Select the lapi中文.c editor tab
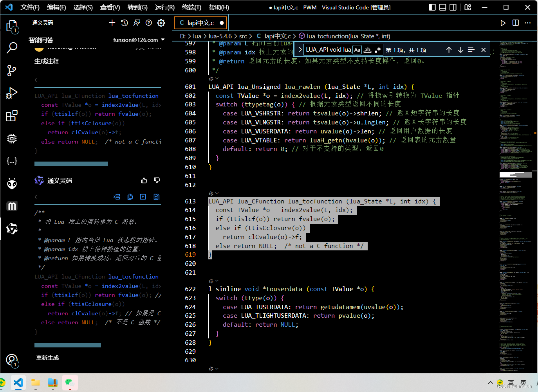The width and height of the screenshot is (538, 392). pyautogui.click(x=200, y=23)
